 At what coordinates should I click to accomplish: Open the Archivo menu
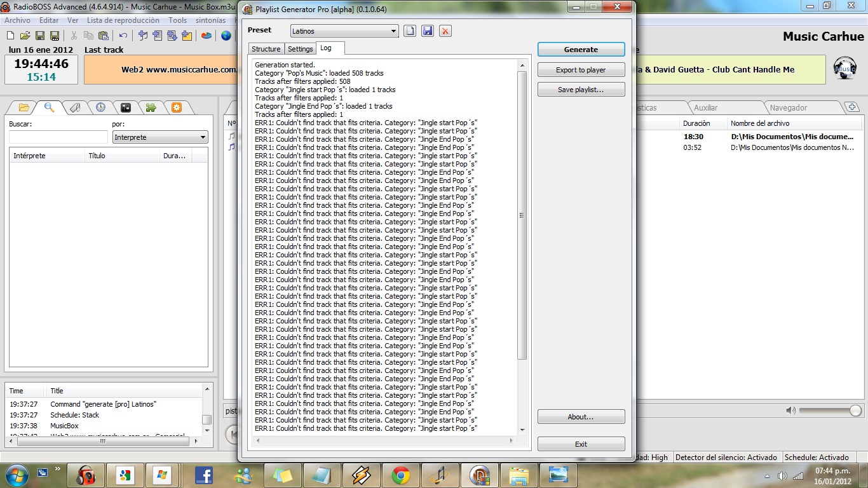[17, 20]
